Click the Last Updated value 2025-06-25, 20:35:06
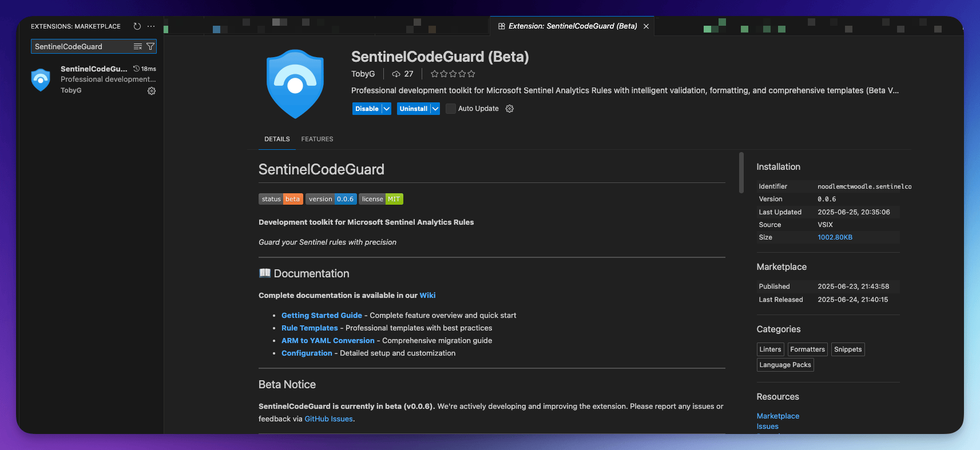 tap(854, 212)
